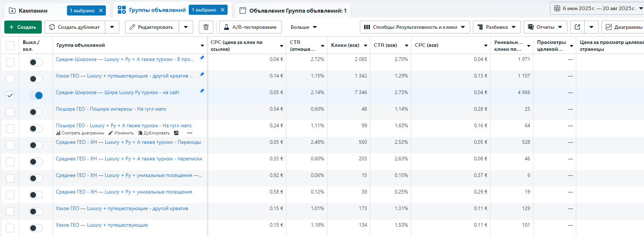Turn off the enabled Средне-Широкое Шире Luxury toggle
Image resolution: width=644 pixels, height=236 pixels.
(36, 95)
